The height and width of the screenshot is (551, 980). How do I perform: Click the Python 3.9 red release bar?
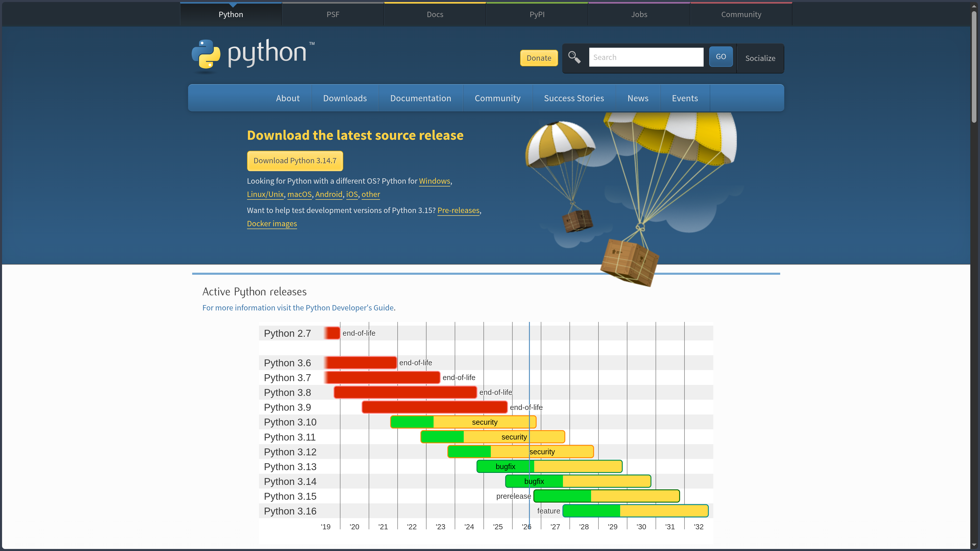(434, 407)
